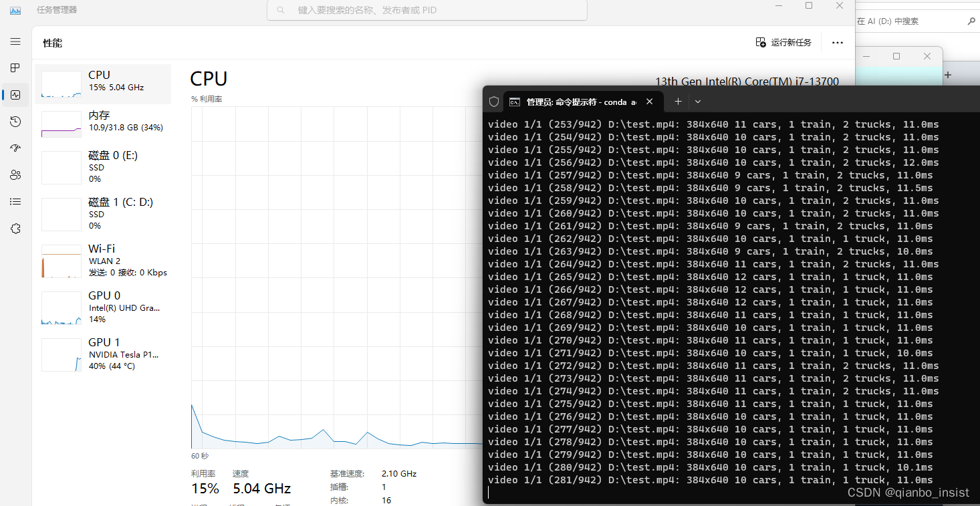
Task: Click the command prompt tab icon
Action: coord(515,102)
